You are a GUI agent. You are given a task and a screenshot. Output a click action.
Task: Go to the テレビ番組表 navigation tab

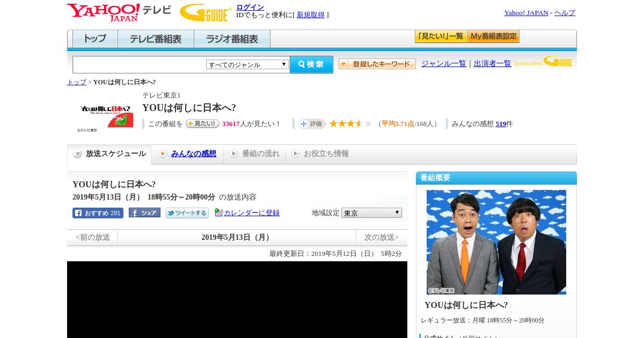pos(156,39)
